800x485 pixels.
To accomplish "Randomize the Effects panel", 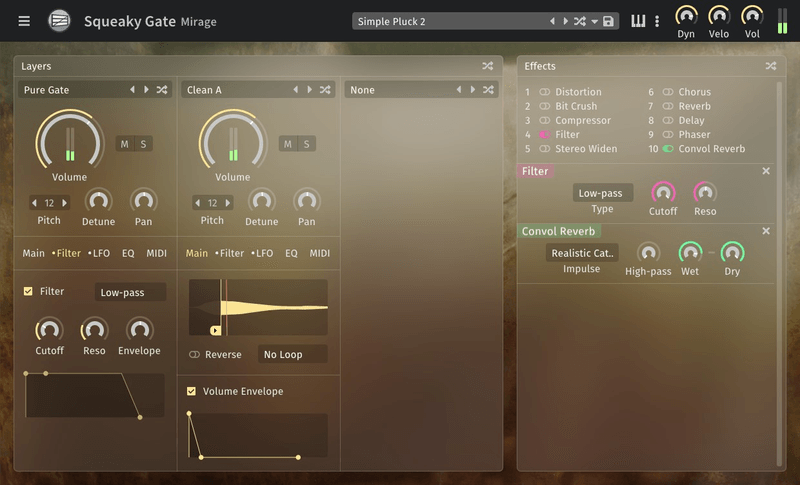I will coord(771,66).
